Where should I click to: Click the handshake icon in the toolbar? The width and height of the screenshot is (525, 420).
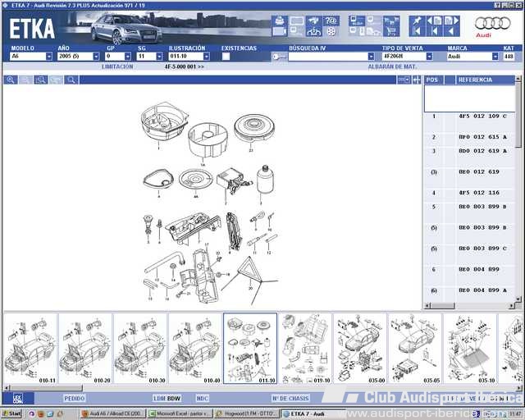point(313,21)
